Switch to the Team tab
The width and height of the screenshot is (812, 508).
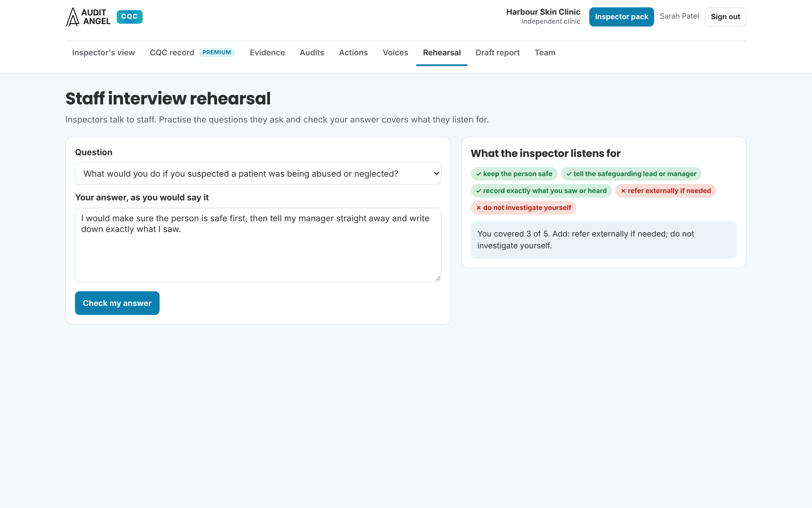[x=545, y=53]
